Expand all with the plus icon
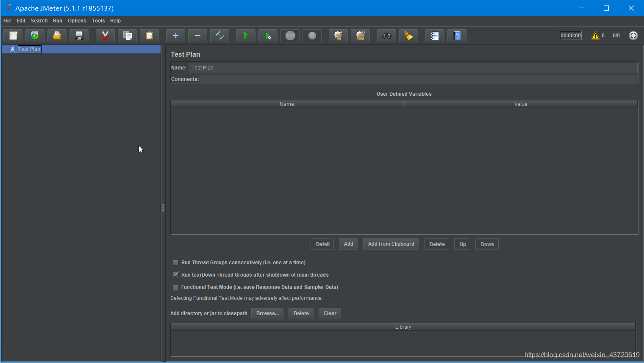 click(x=175, y=36)
